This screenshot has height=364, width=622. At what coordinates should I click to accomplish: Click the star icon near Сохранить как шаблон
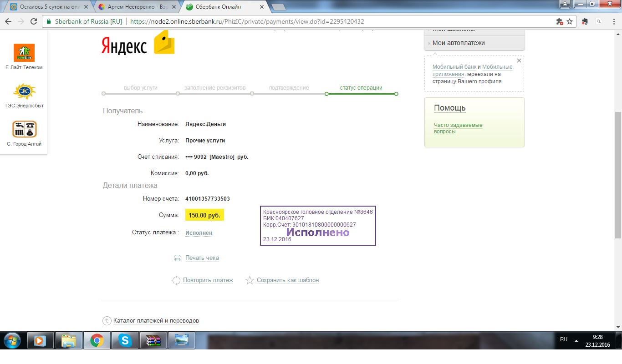pyautogui.click(x=249, y=280)
